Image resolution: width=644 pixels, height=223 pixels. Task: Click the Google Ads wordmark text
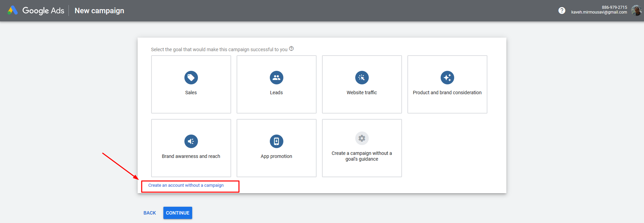tap(43, 11)
